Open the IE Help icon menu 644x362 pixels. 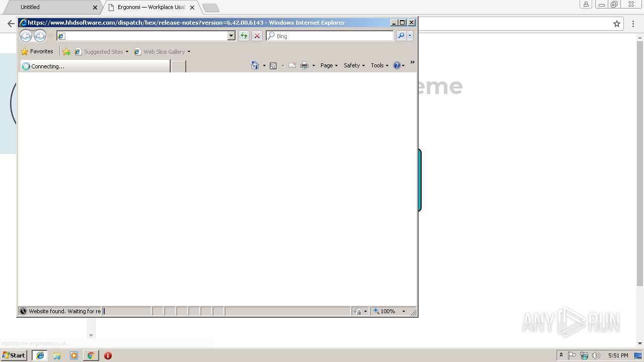[x=398, y=65]
